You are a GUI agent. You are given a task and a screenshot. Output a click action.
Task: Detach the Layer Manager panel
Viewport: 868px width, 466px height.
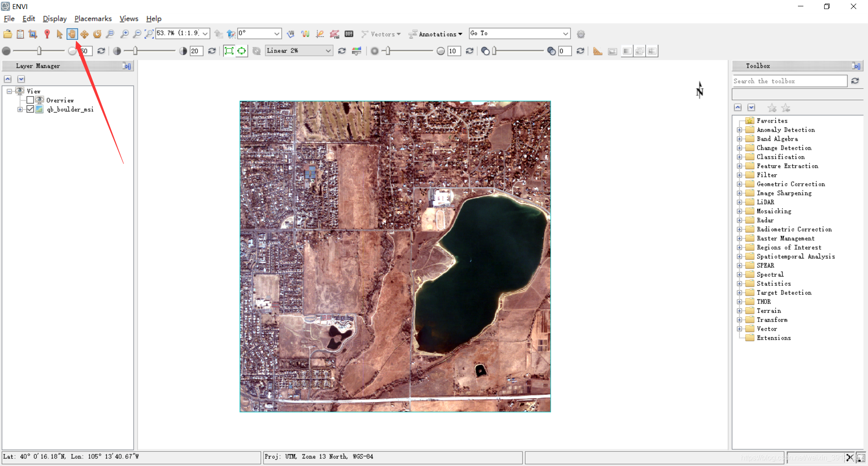[127, 66]
